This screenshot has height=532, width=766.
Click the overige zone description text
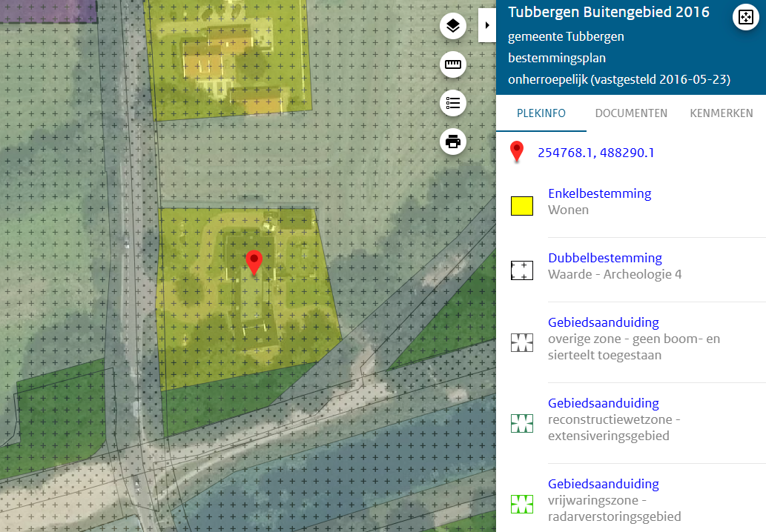(634, 347)
